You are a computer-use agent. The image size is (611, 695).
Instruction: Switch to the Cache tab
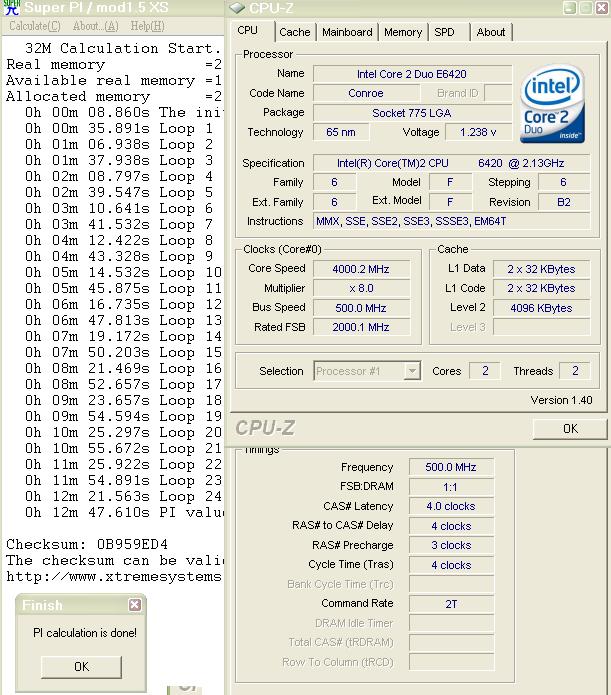pyautogui.click(x=295, y=32)
